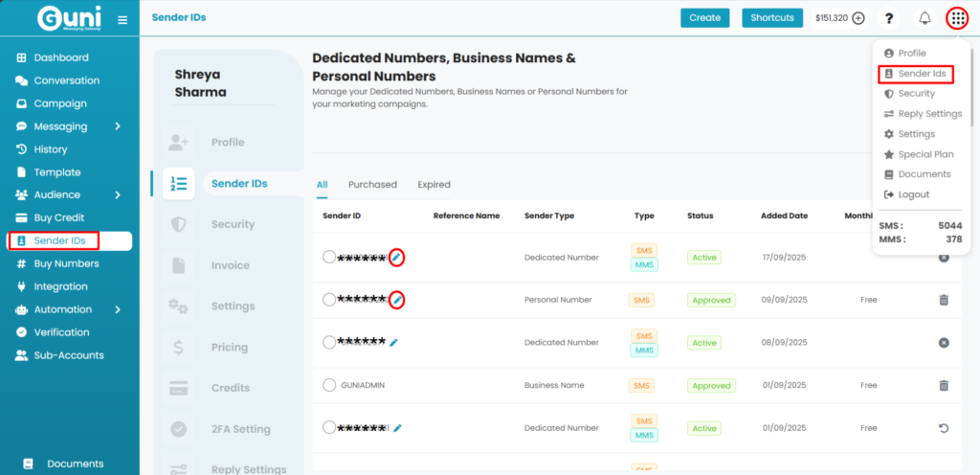Toggle the hamburger sidebar menu icon
This screenshot has height=475, width=980.
pos(122,19)
